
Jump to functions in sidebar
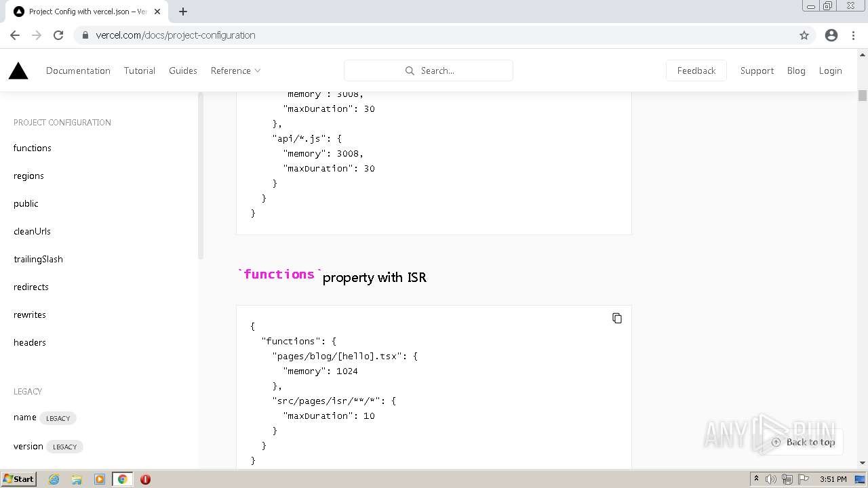click(33, 148)
